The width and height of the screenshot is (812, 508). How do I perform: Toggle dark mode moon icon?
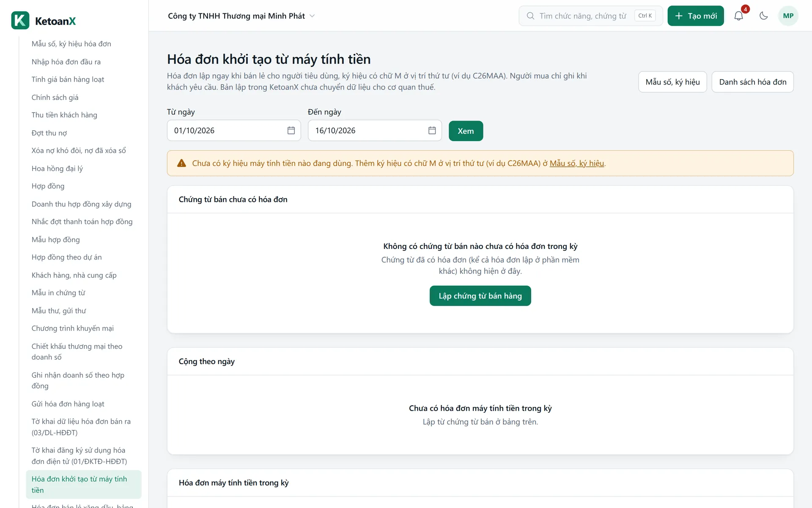(763, 16)
